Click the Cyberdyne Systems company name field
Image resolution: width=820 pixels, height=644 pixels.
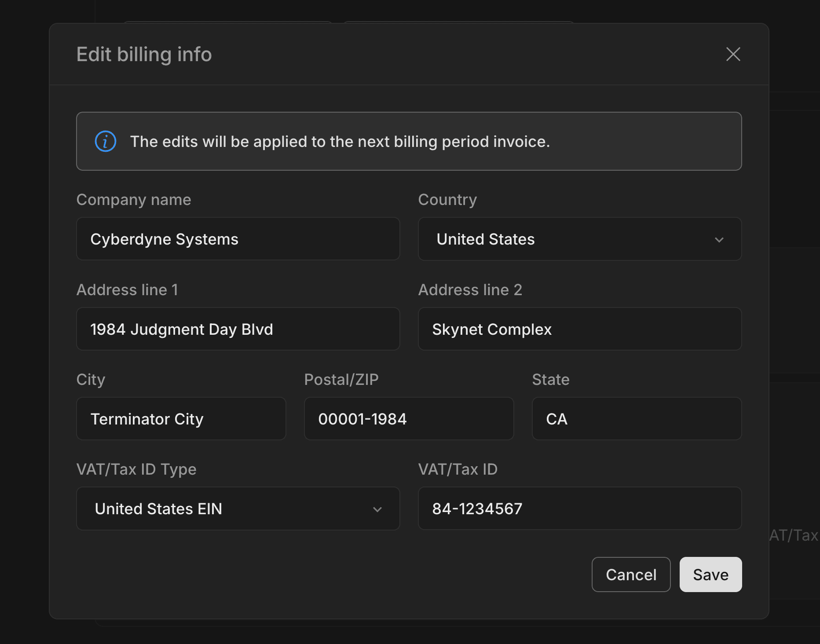click(238, 239)
